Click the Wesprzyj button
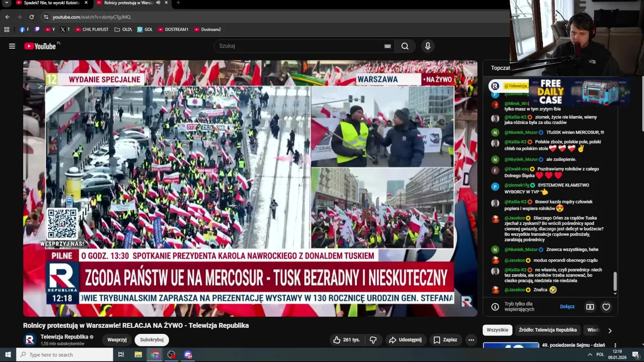This screenshot has width=644, height=362. (x=117, y=340)
